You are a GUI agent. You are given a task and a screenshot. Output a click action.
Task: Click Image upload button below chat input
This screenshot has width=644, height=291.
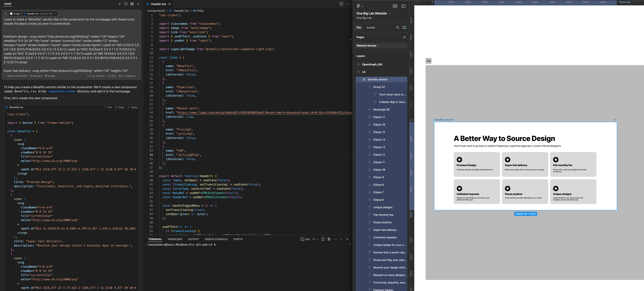(50, 76)
